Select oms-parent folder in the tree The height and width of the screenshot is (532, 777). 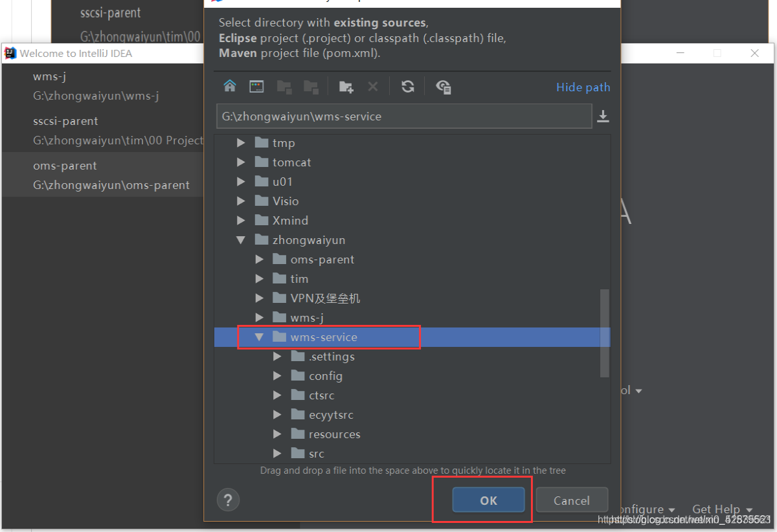click(412, 259)
